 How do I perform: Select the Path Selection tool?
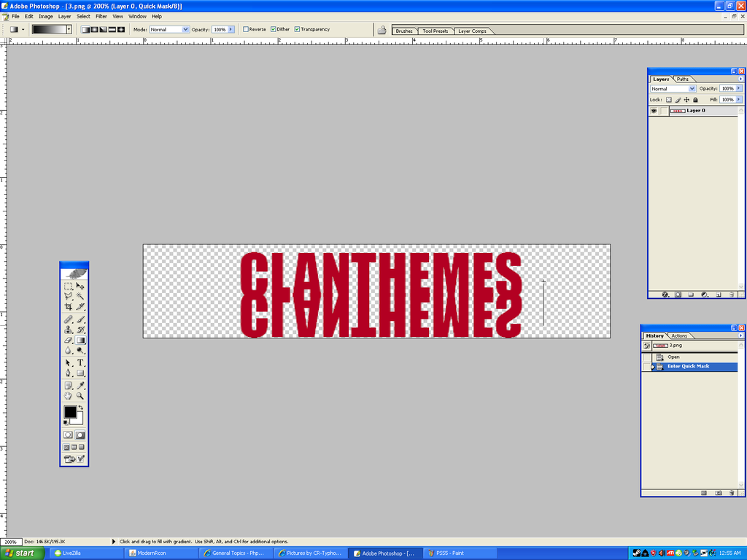[68, 363]
